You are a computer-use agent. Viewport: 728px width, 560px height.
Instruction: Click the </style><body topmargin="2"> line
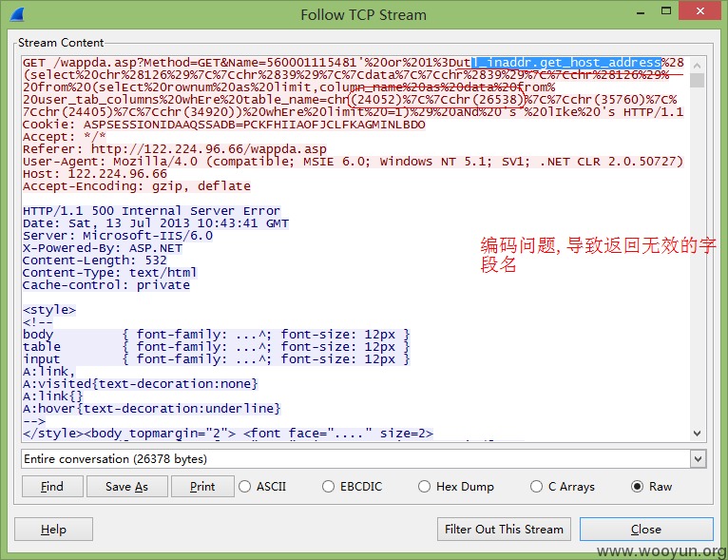[x=228, y=434]
